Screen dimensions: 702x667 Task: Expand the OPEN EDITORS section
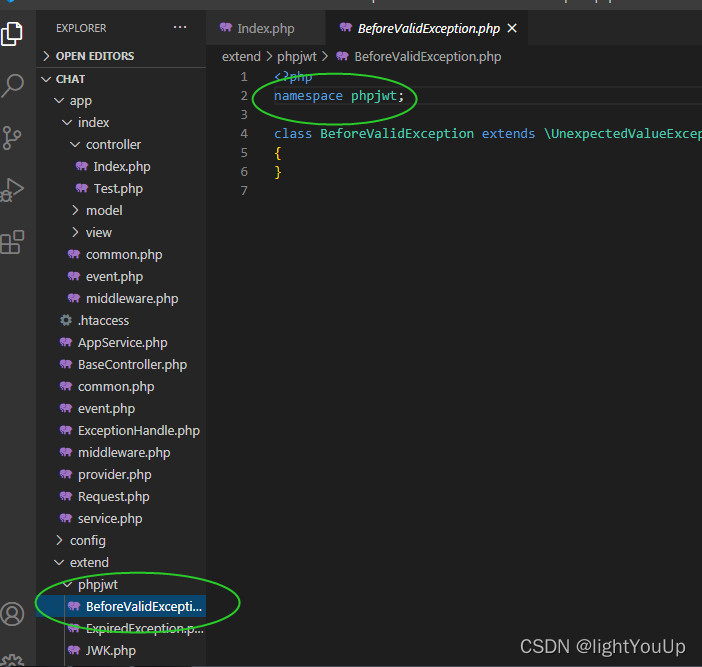121,56
